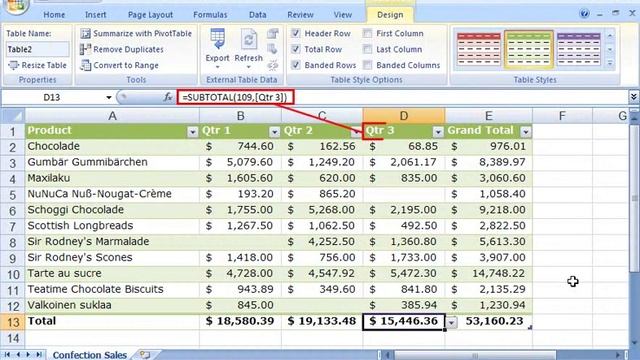
Task: Open the Export button dropdown arrow
Action: coord(217,67)
